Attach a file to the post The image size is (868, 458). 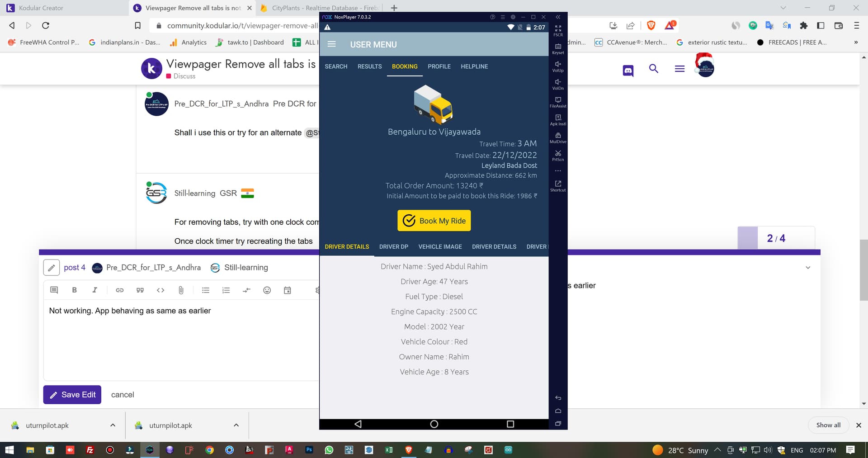click(x=181, y=290)
